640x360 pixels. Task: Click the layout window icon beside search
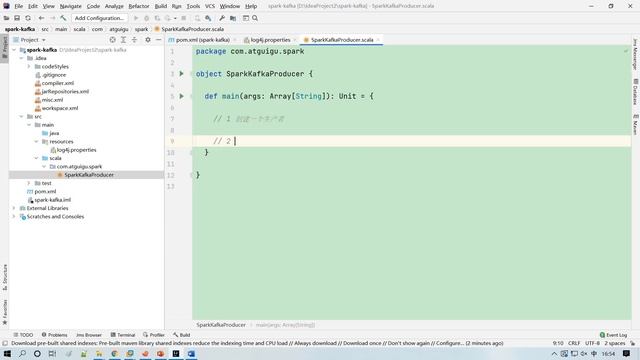tap(246, 18)
